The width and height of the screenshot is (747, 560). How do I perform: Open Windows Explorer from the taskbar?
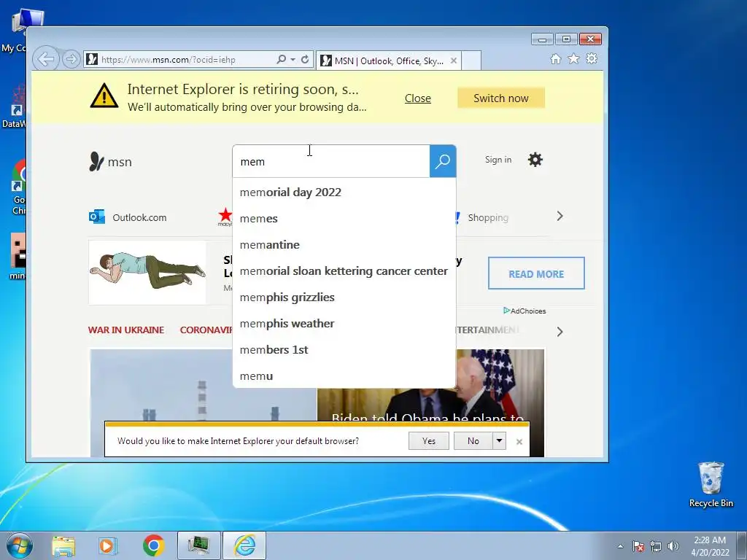[x=63, y=545]
